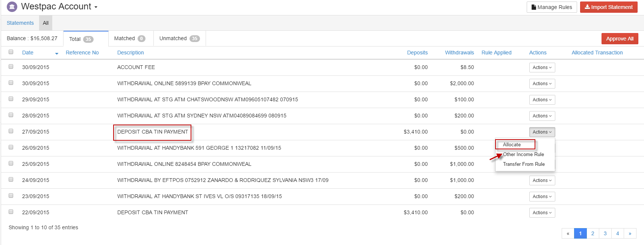Go to page 3
Image resolution: width=644 pixels, height=245 pixels.
[x=605, y=233]
